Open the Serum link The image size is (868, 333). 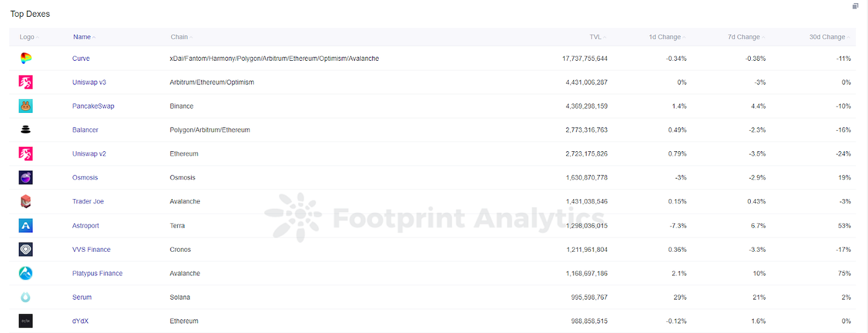tap(82, 297)
